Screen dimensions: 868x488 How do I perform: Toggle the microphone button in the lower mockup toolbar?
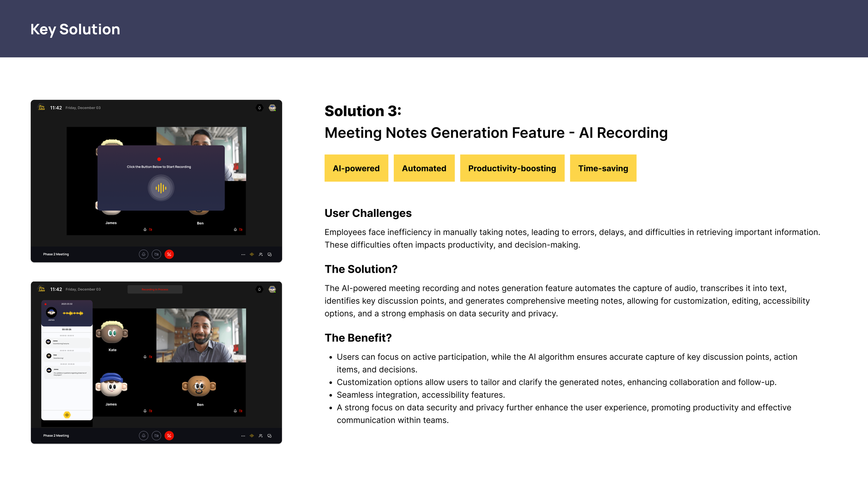point(143,436)
